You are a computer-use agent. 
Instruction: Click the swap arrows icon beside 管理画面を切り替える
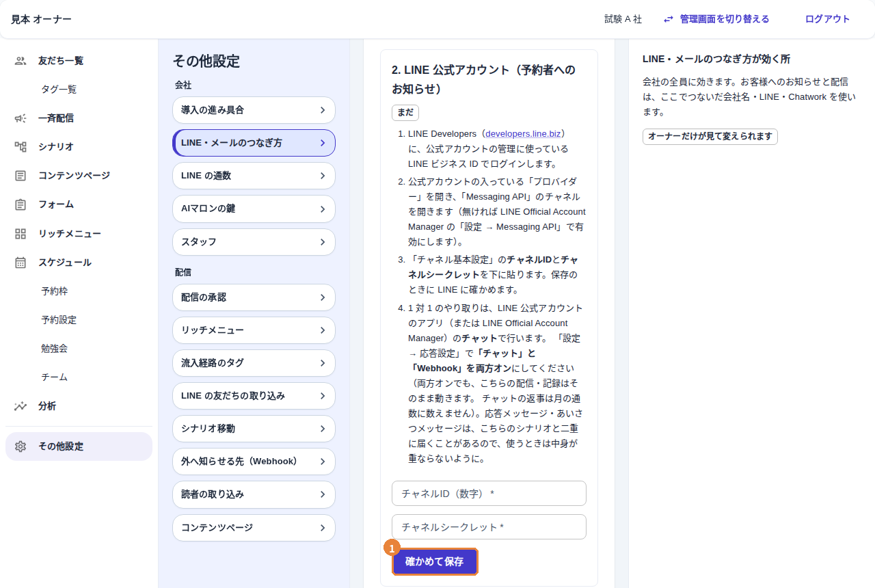(669, 19)
